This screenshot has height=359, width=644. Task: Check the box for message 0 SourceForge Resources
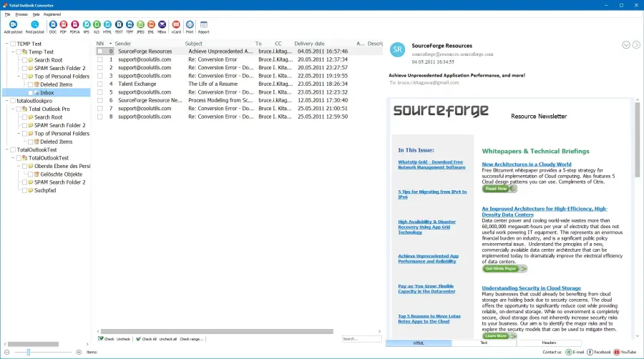point(99,51)
